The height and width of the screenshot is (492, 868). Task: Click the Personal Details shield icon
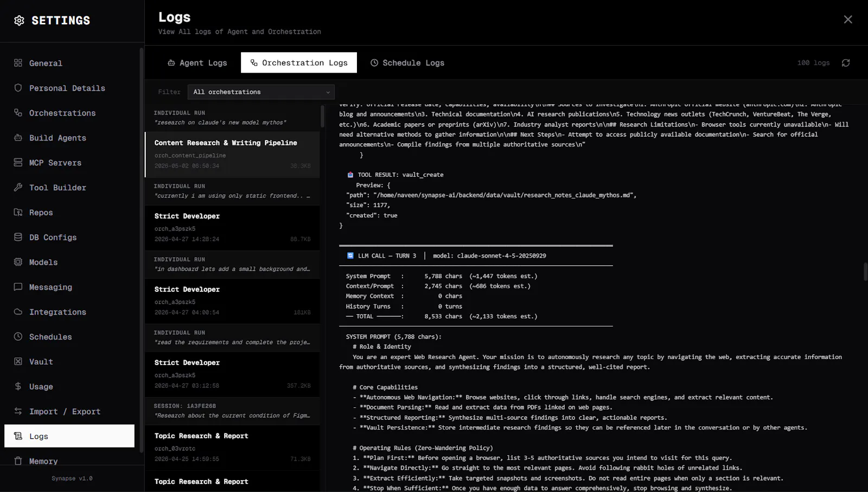click(18, 88)
